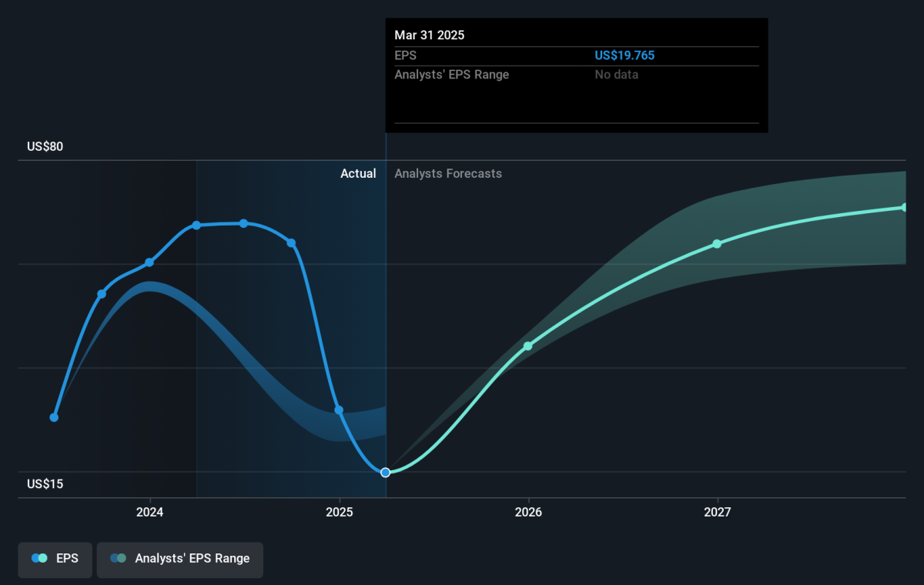Click the Analysts Forecasts section label
This screenshot has width=924, height=585.
(448, 174)
